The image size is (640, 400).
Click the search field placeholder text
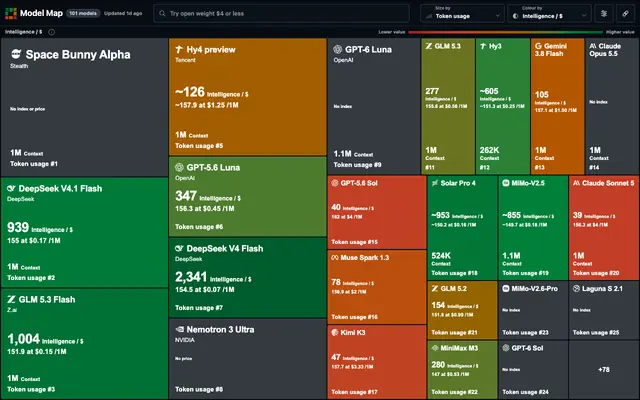[207, 13]
